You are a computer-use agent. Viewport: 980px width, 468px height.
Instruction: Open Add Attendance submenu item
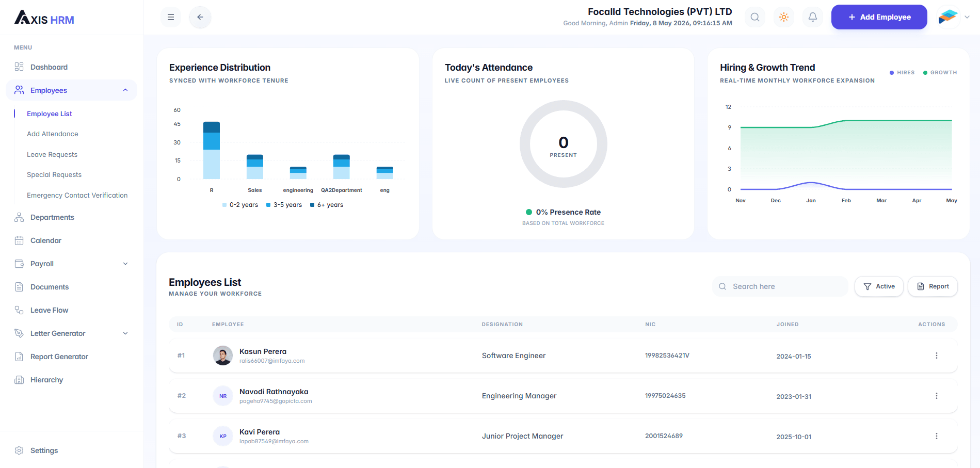click(53, 134)
